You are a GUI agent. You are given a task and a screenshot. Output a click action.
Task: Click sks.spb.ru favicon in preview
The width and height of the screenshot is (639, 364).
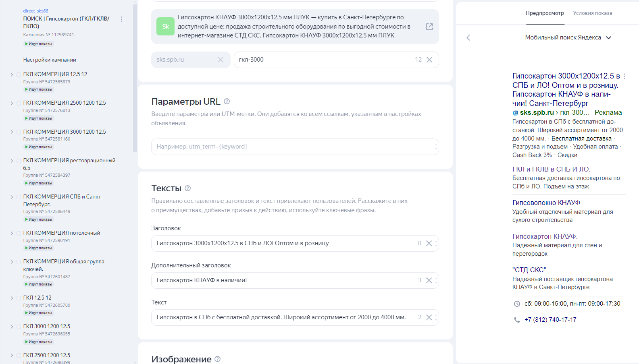[515, 113]
